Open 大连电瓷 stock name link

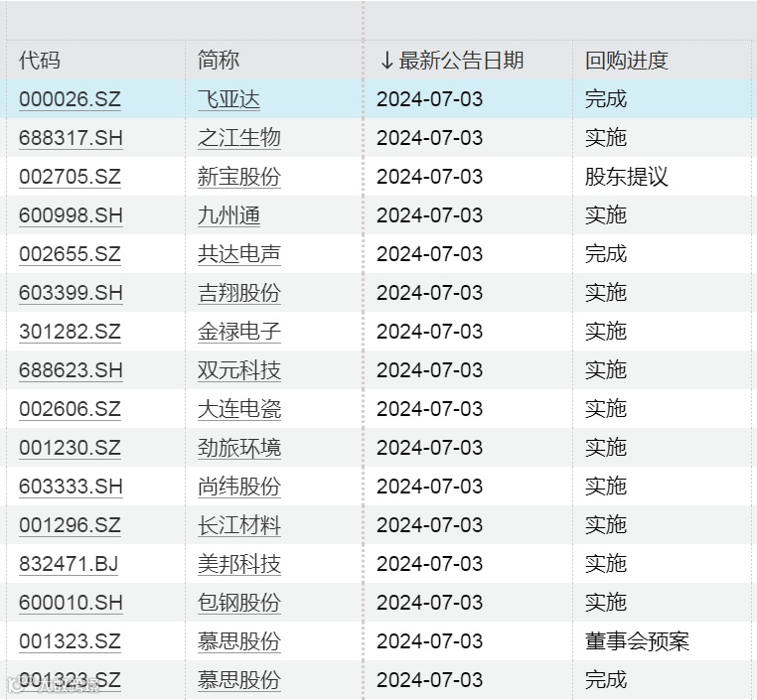pyautogui.click(x=239, y=409)
